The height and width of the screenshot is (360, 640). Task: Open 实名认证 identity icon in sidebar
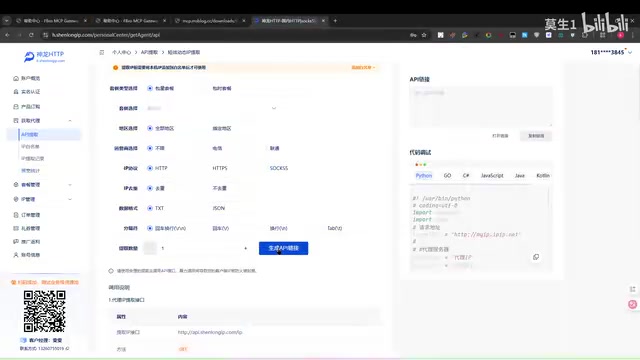tap(16, 92)
